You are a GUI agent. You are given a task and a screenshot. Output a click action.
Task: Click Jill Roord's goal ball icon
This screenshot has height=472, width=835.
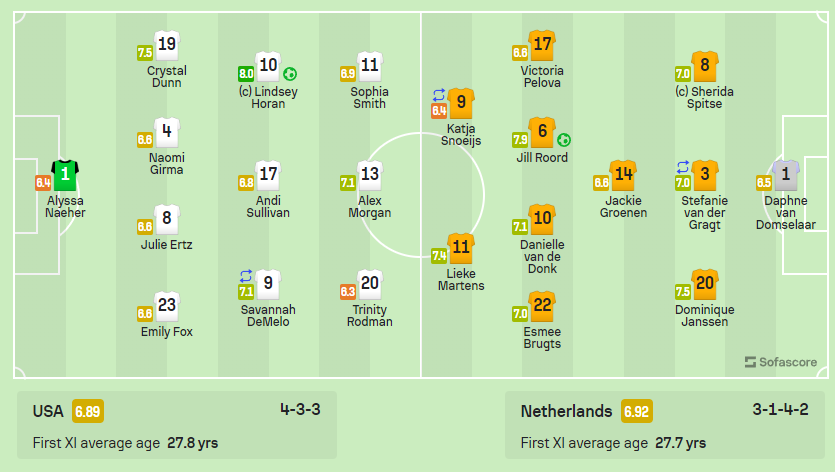pos(564,140)
